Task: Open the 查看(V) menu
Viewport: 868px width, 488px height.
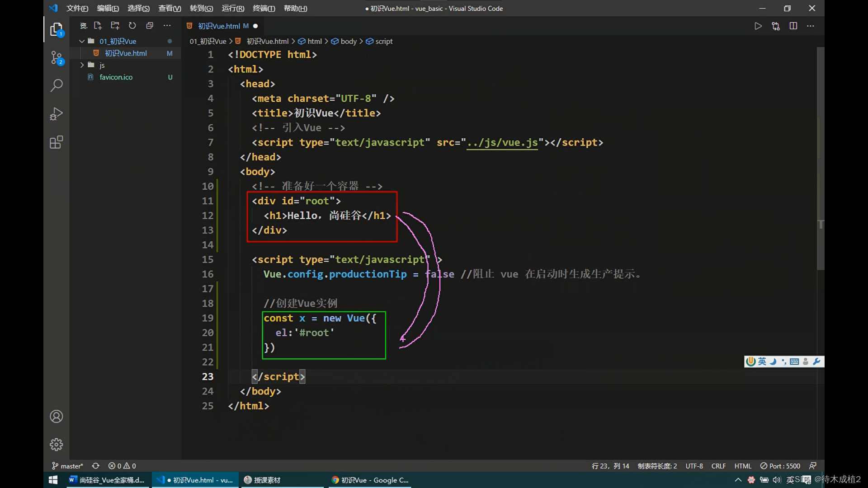Action: pyautogui.click(x=170, y=8)
